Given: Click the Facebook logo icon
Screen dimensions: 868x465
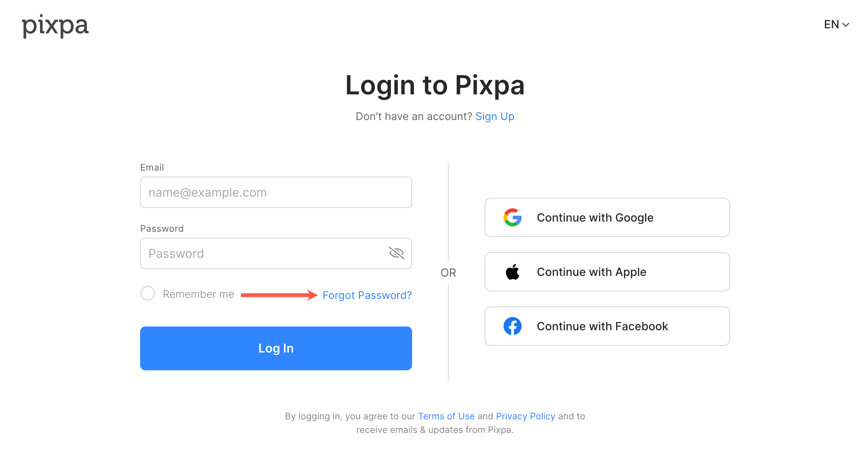Looking at the screenshot, I should [512, 326].
